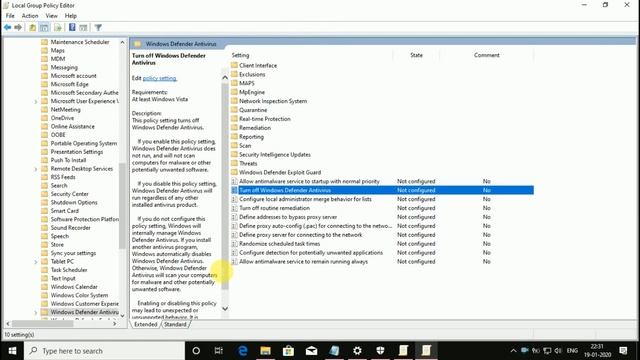
Task: Open the Settings gear on the taskbar
Action: 357,350
